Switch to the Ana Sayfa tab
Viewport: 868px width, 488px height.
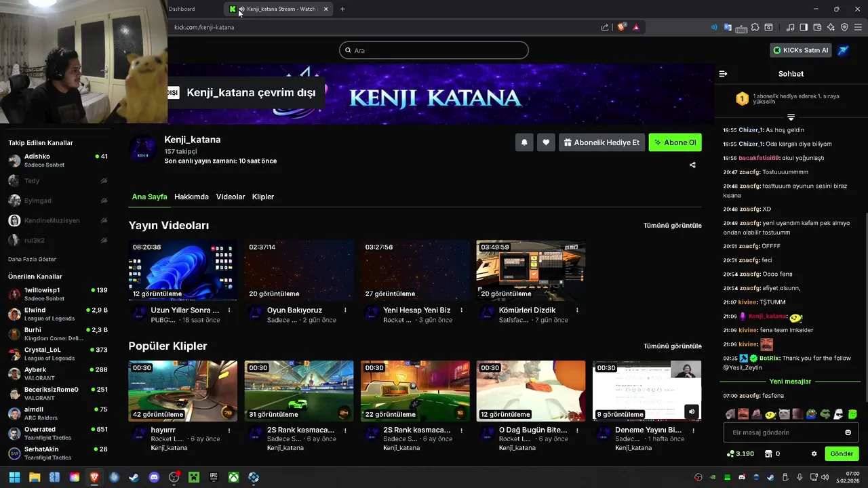tap(149, 197)
